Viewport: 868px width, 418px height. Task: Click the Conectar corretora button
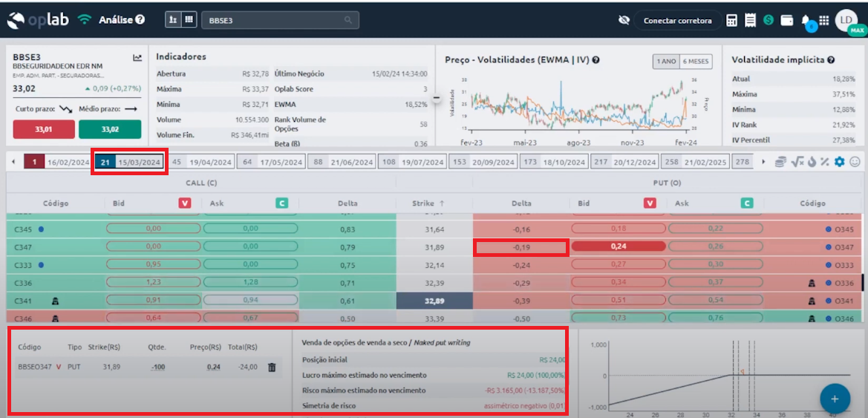pos(677,21)
